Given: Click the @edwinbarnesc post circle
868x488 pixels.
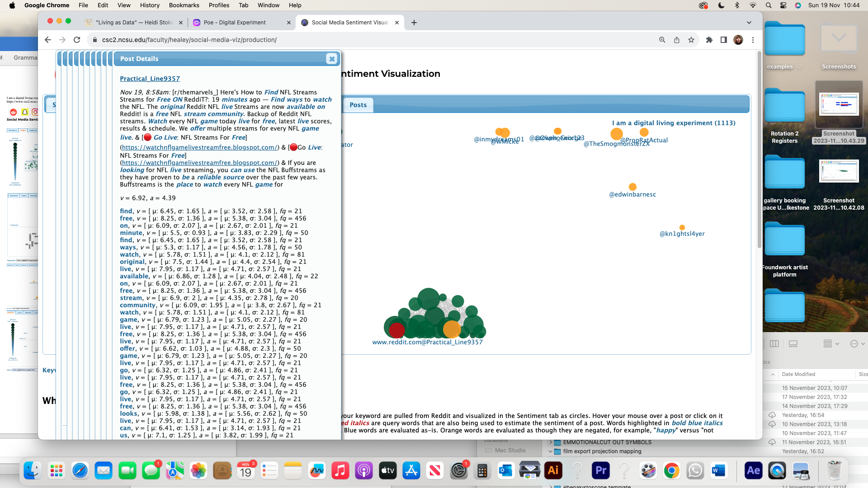Looking at the screenshot, I should pyautogui.click(x=632, y=187).
